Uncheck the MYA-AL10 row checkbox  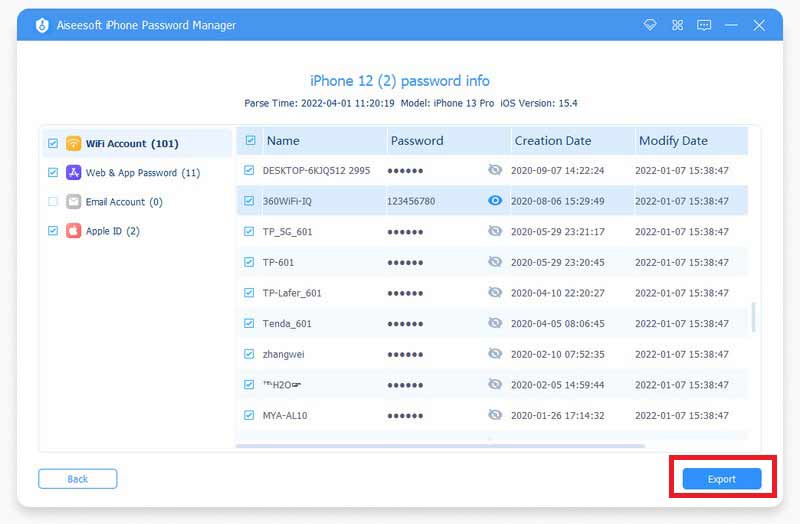pos(248,415)
